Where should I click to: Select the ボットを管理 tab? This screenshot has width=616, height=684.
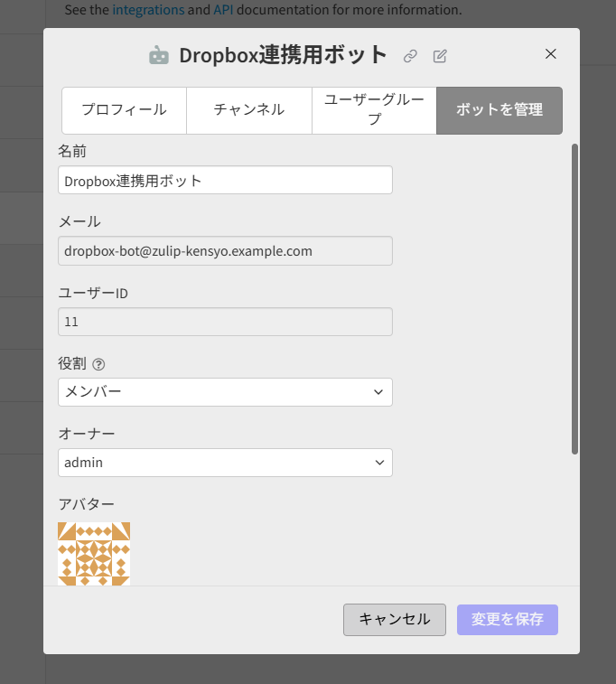(499, 110)
